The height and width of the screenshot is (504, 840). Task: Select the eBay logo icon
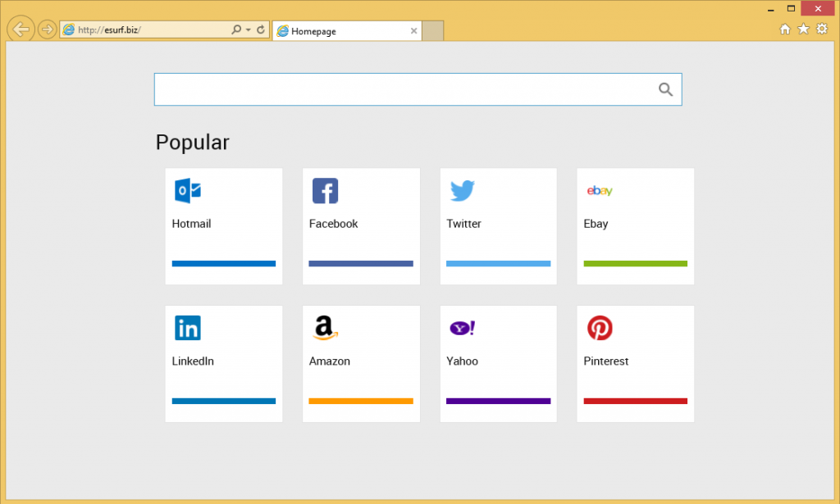599,191
